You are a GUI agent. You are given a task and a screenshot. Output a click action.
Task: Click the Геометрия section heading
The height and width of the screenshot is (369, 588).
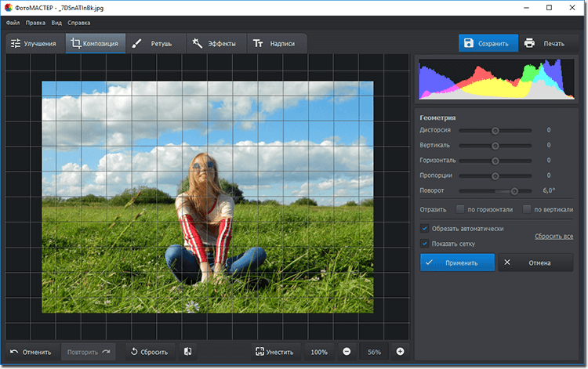click(437, 118)
